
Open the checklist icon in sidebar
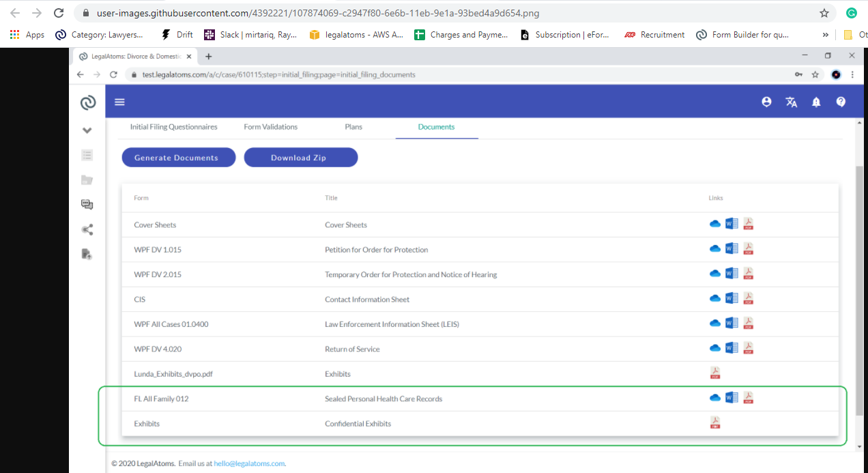(87, 155)
